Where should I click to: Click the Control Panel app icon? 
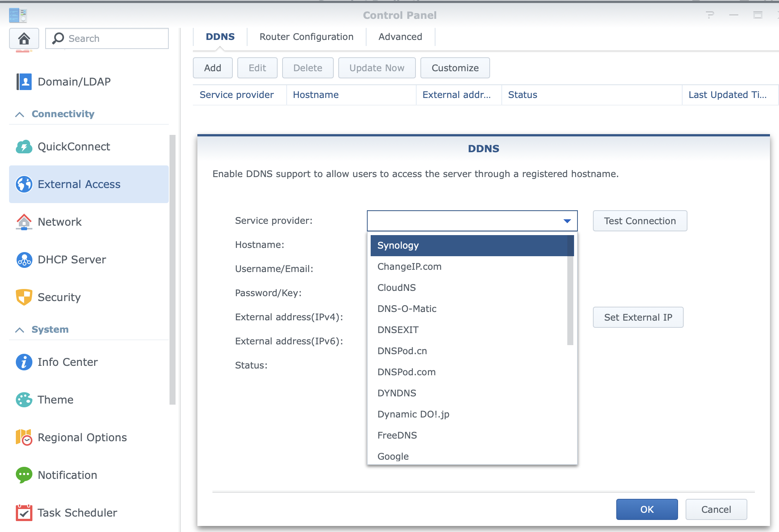(x=18, y=15)
